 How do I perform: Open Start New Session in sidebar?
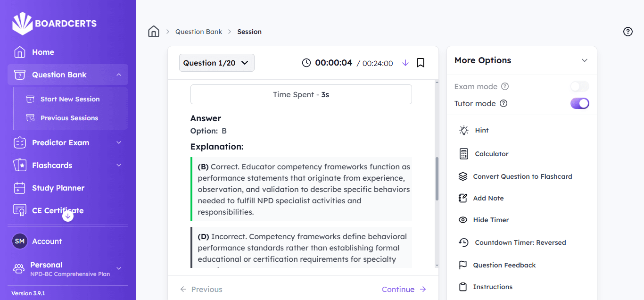coord(70,99)
